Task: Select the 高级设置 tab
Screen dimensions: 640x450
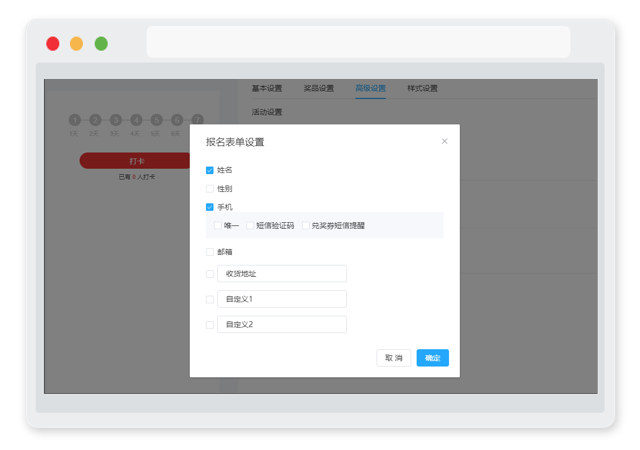Action: pos(371,88)
